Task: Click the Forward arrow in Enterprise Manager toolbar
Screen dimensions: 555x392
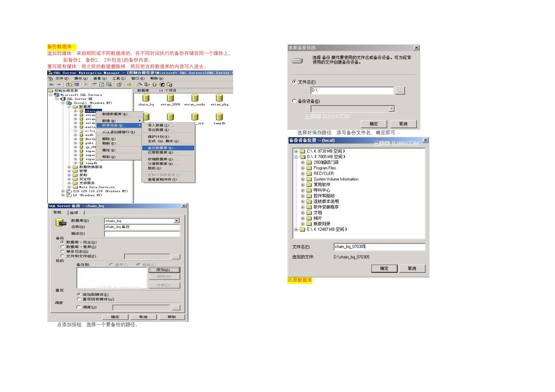Action: pyautogui.click(x=59, y=84)
